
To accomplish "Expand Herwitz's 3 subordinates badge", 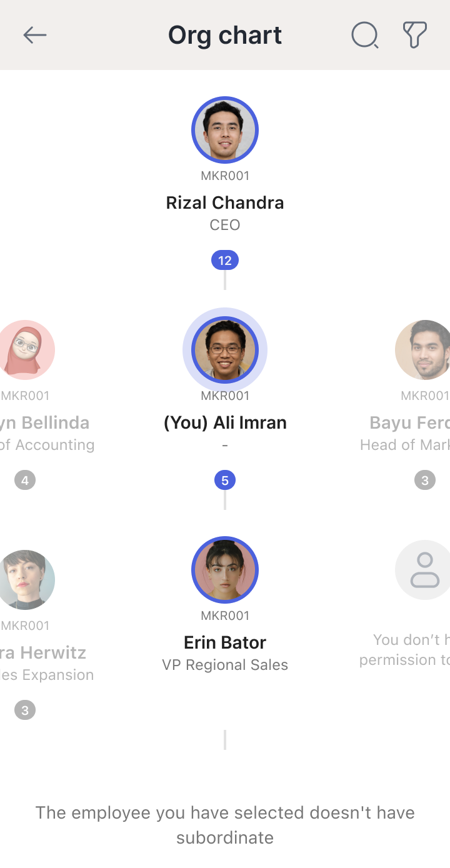I will click(x=25, y=711).
